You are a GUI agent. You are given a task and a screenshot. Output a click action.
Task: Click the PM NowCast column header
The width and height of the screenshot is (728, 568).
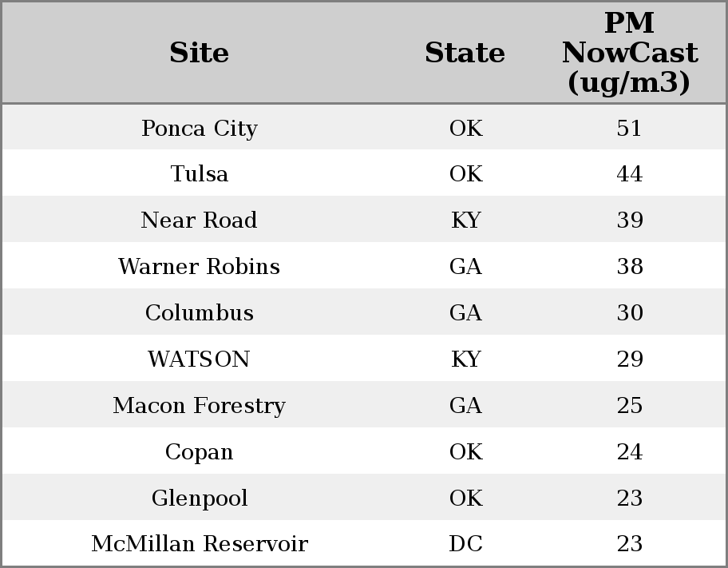[629, 53]
